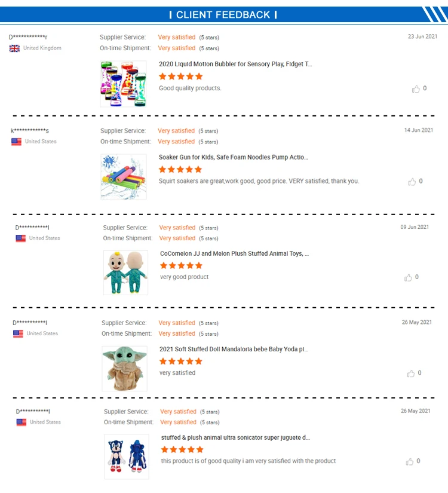Like the CoComelon plush review
The height and width of the screenshot is (493, 448).
click(x=409, y=277)
